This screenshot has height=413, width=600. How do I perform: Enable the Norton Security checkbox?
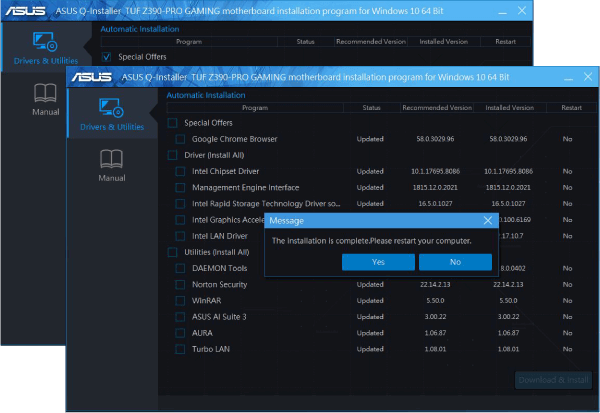coord(180,285)
